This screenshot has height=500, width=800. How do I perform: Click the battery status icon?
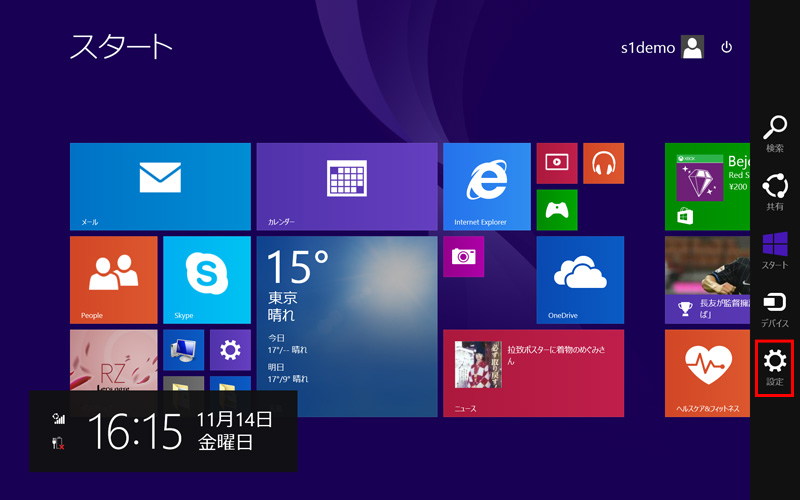59,443
